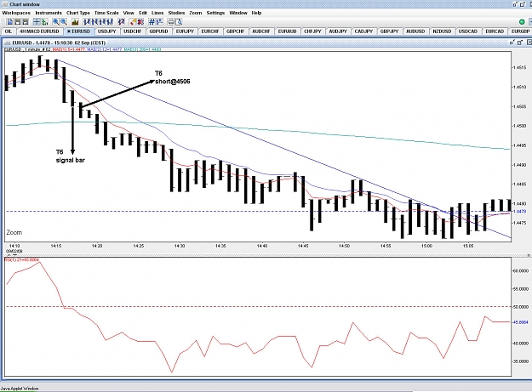Switch to the CHFJPY tab

[x=312, y=31]
